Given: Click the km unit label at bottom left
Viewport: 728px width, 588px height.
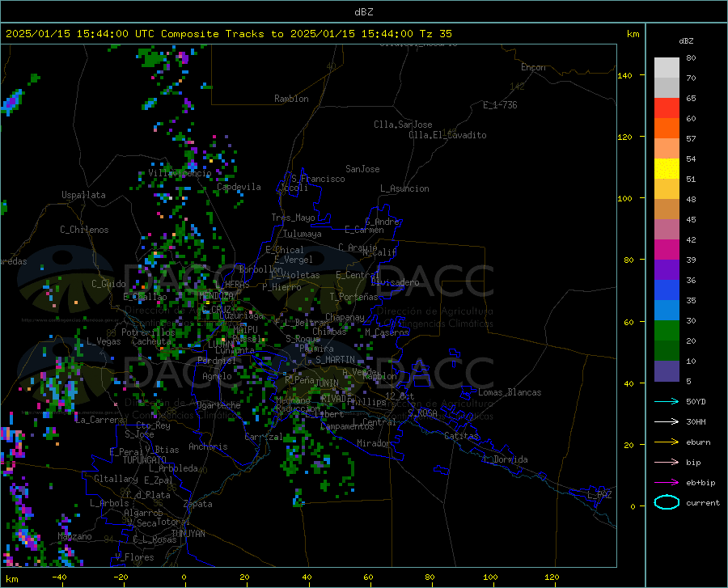Looking at the screenshot, I should point(11,579).
